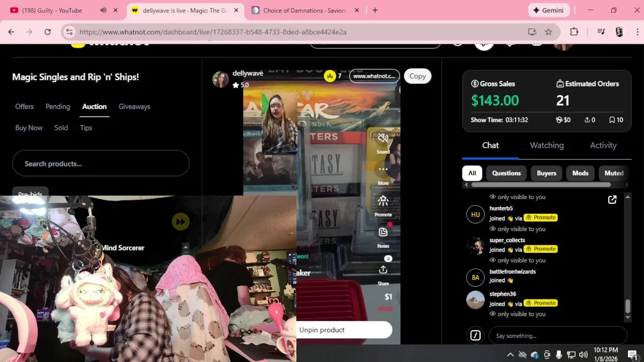This screenshot has height=362, width=644.
Task: Click the shares count icon showing 0
Action: (x=587, y=120)
